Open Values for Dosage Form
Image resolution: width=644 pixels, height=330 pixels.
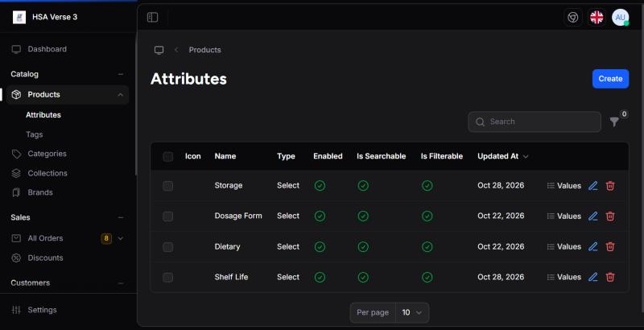point(564,217)
